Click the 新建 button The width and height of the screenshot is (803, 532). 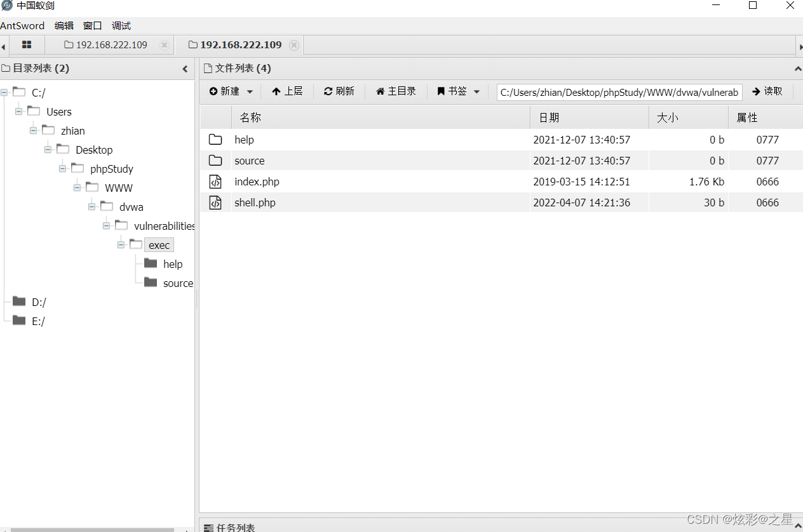tap(224, 91)
